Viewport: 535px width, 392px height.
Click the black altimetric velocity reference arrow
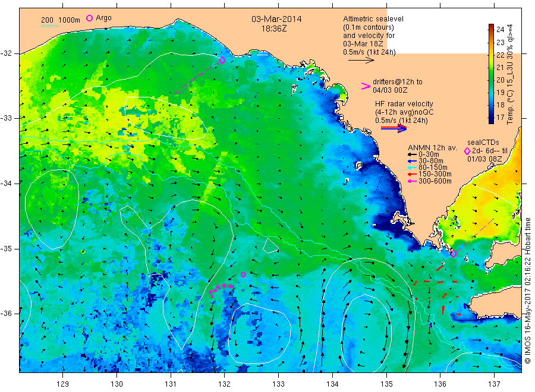361,61
